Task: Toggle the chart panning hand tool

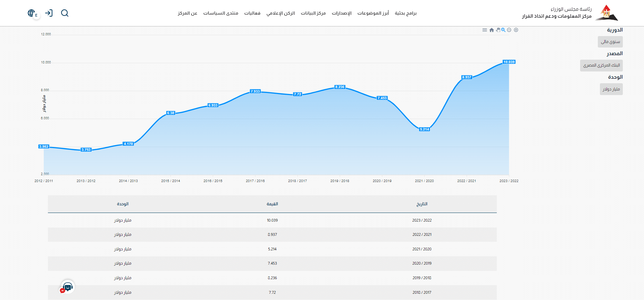Action: tap(498, 30)
